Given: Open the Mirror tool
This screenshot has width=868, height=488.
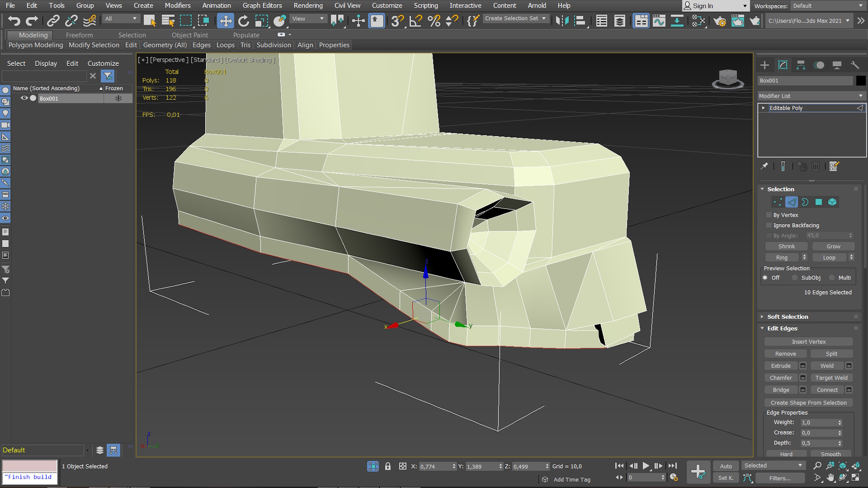Looking at the screenshot, I should point(562,21).
